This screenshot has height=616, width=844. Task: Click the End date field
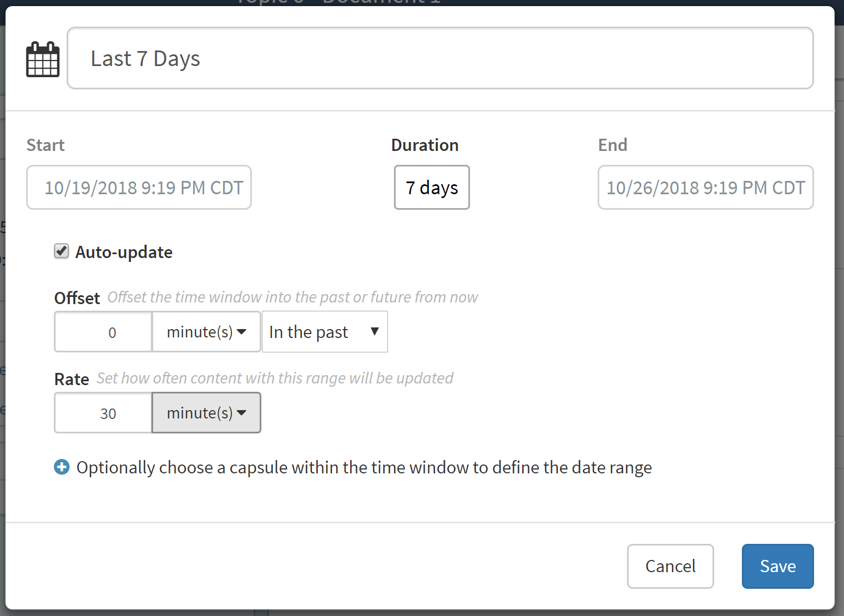705,188
